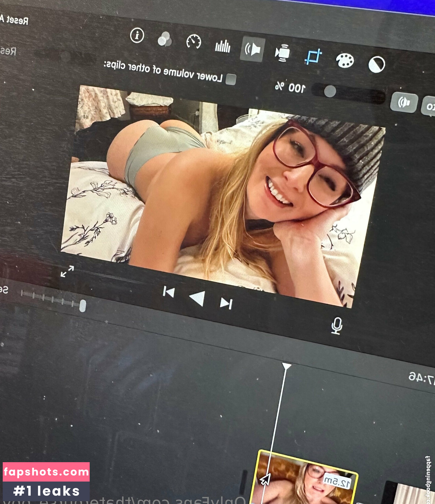Open Clip Filter and Audio Effects
The image size is (435, 504).
165,39
